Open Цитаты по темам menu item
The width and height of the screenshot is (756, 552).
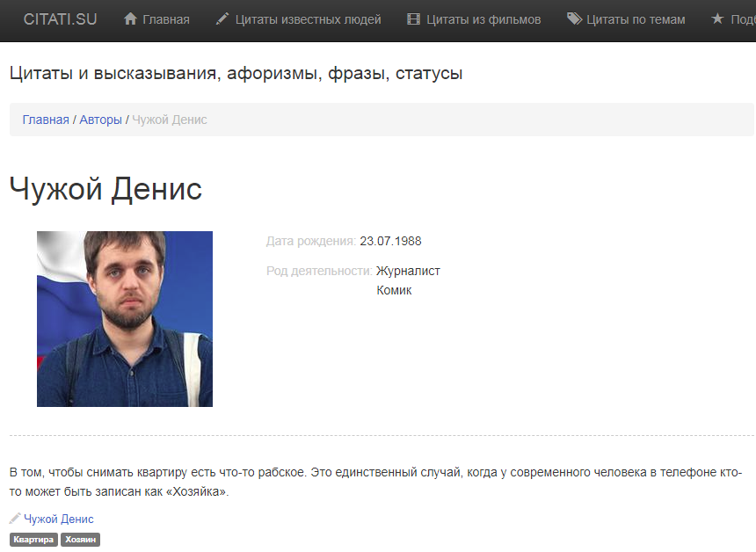coord(636,19)
